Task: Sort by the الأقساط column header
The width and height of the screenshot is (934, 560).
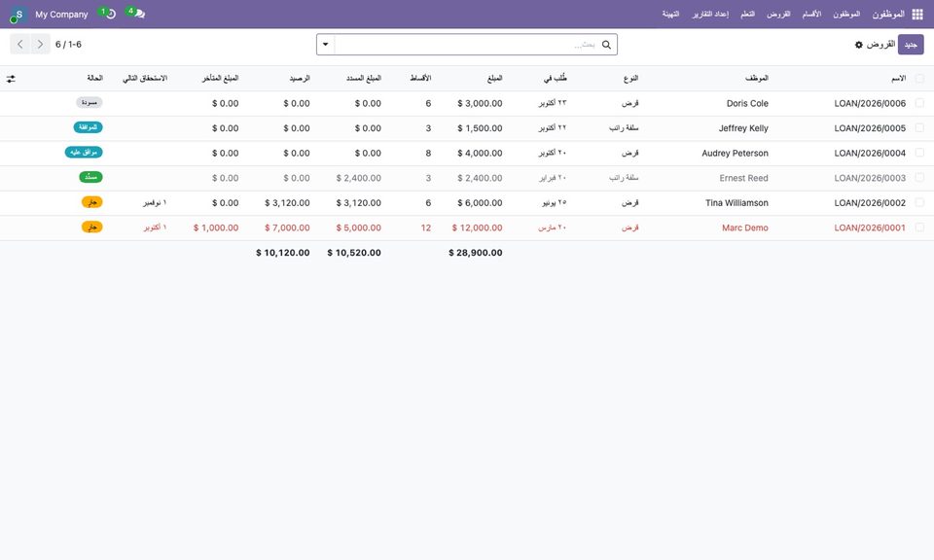Action: pyautogui.click(x=420, y=79)
